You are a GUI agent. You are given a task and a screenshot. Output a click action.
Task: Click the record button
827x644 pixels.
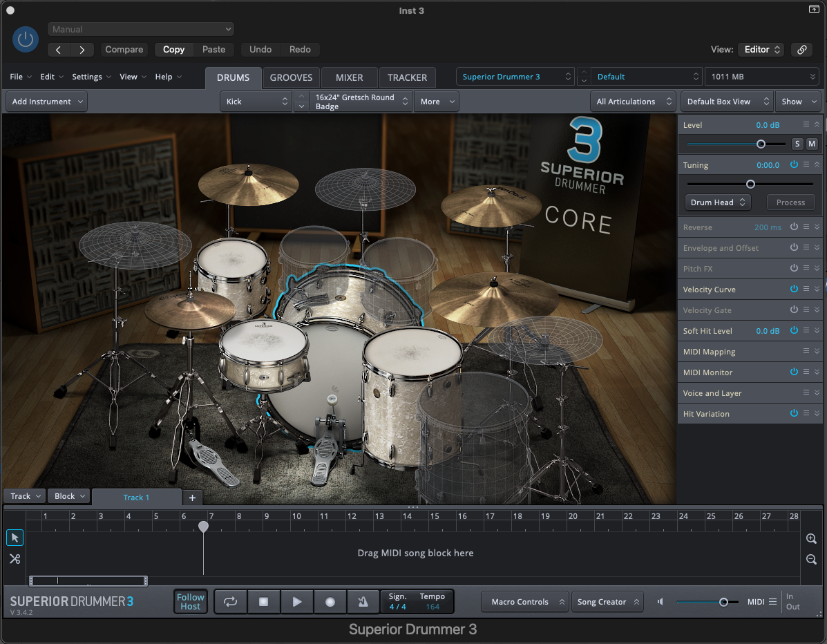click(330, 601)
